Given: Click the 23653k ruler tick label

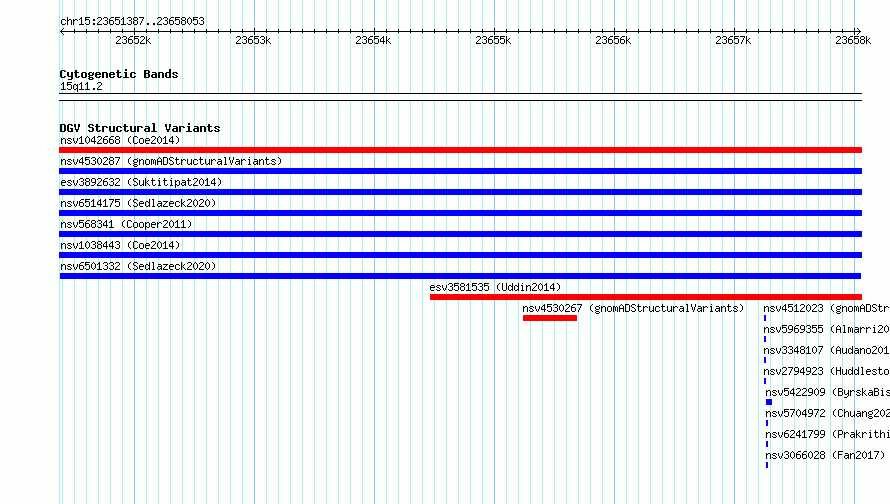Looking at the screenshot, I should point(253,40).
